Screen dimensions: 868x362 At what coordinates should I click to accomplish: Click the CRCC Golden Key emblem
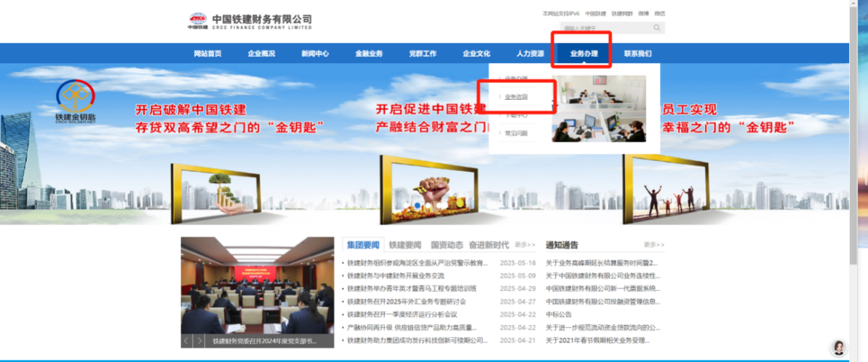pyautogui.click(x=76, y=101)
